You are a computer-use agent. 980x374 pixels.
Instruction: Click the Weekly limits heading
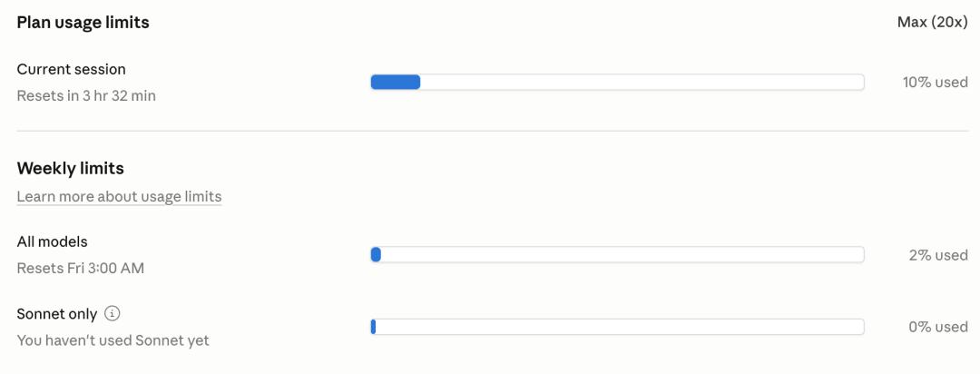click(x=70, y=168)
